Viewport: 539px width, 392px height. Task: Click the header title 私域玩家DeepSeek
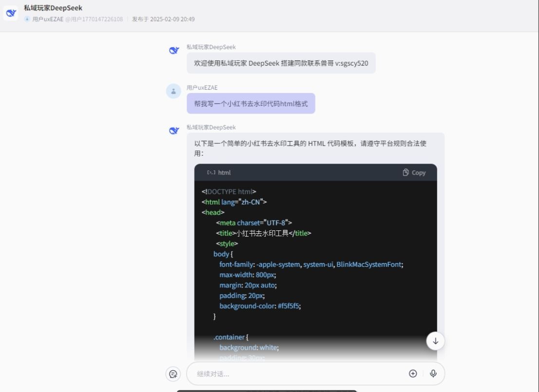pos(53,8)
